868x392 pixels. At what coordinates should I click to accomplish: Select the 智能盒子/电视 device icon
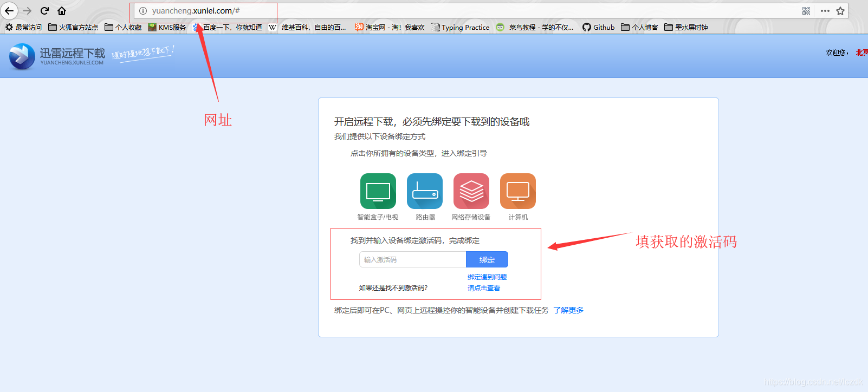tap(378, 191)
